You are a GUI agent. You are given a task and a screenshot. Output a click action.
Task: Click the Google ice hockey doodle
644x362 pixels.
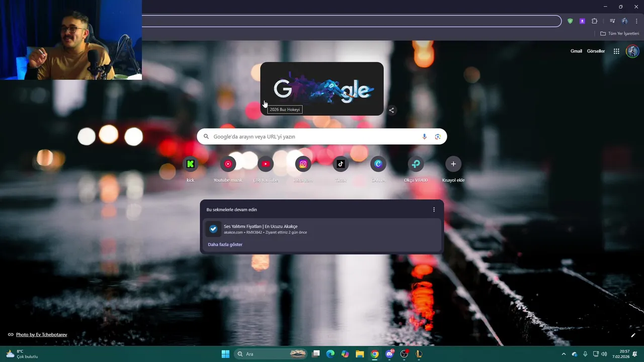[x=322, y=89]
